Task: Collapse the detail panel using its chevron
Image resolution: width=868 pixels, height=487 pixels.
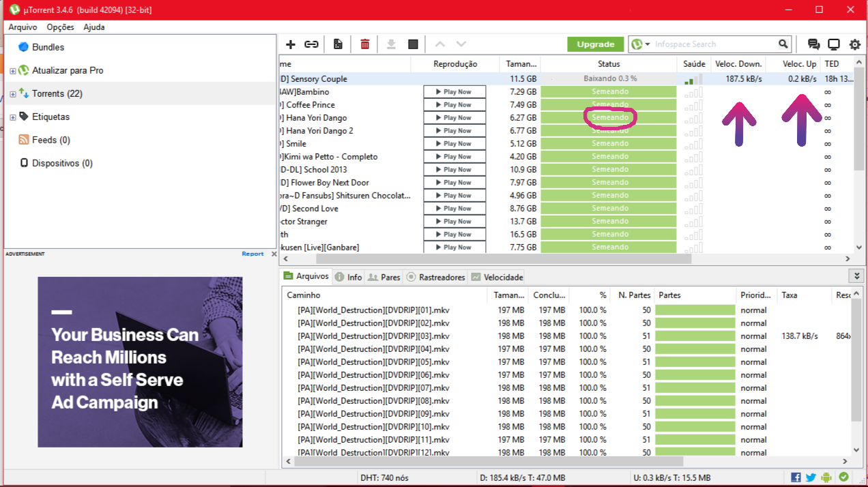Action: (856, 276)
